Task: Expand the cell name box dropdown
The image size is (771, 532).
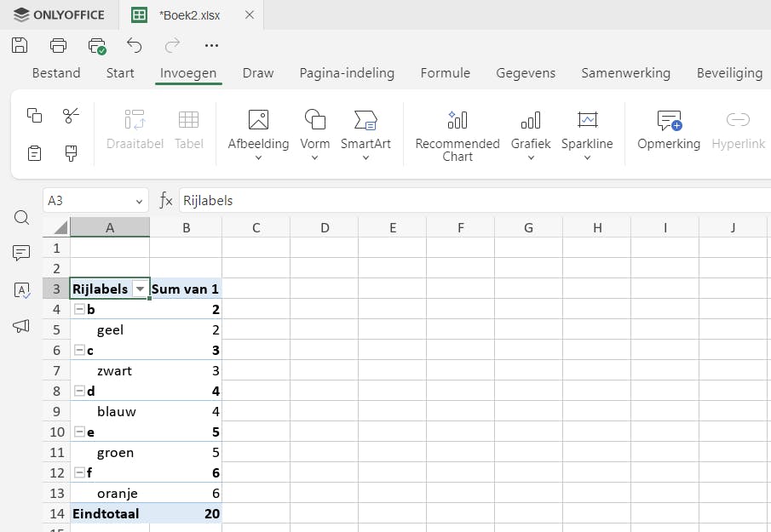Action: click(x=140, y=201)
